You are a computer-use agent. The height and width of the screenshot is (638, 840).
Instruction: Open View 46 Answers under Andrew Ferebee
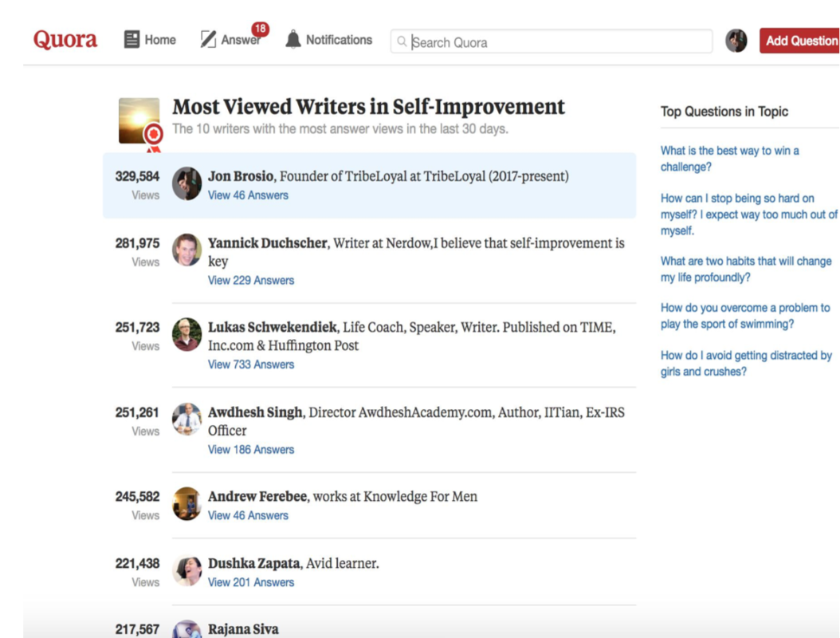[x=248, y=516]
